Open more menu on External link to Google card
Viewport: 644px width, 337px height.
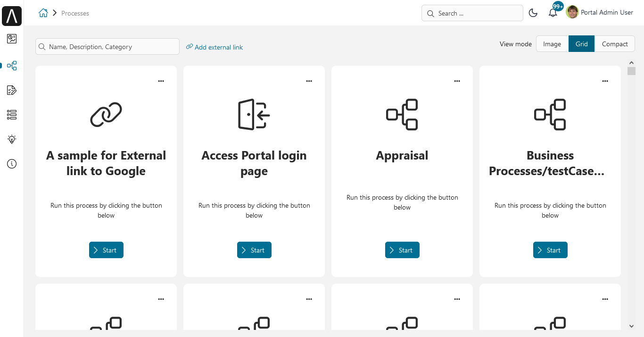(161, 81)
